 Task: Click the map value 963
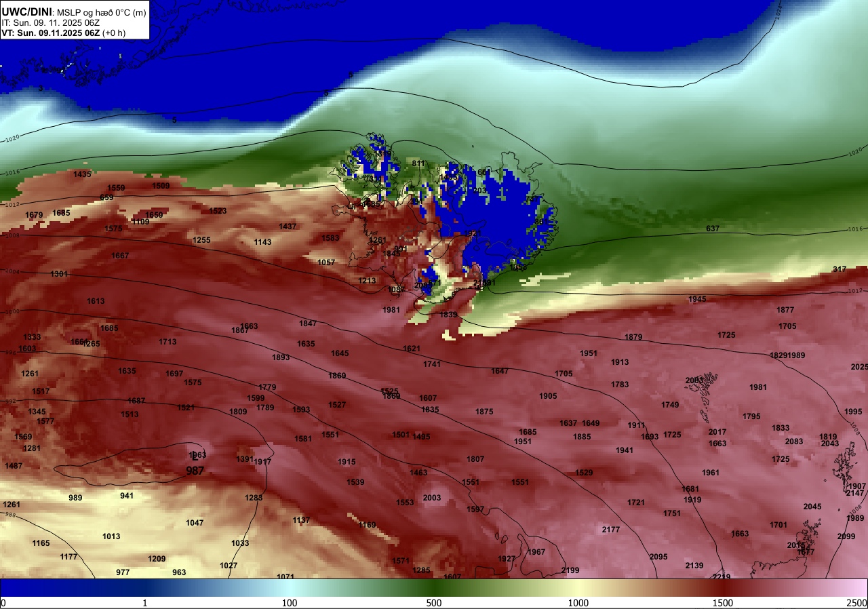(x=179, y=572)
